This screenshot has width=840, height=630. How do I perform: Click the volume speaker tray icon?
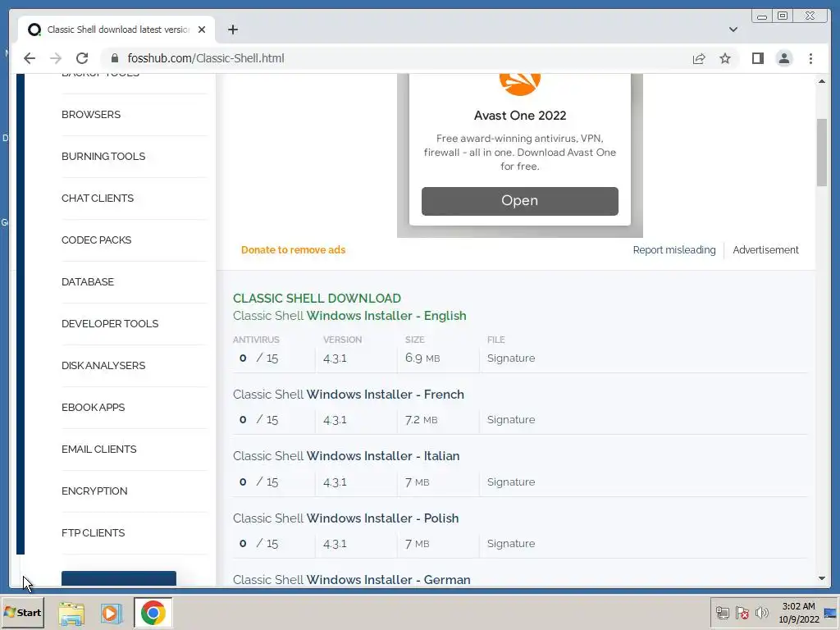coord(761,613)
